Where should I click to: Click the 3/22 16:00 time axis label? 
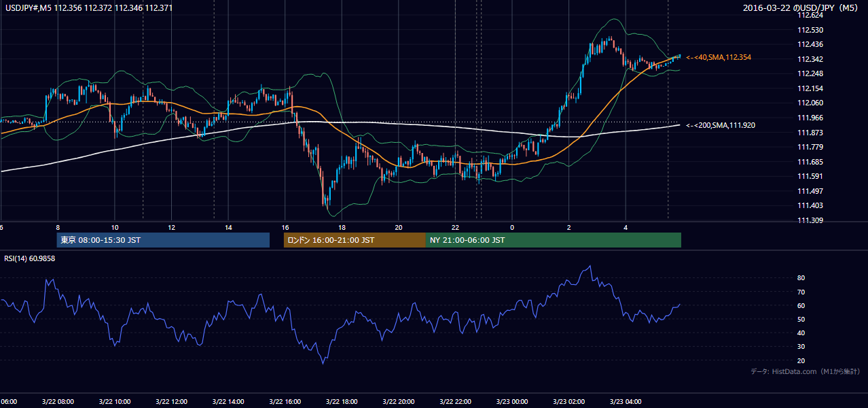click(285, 402)
